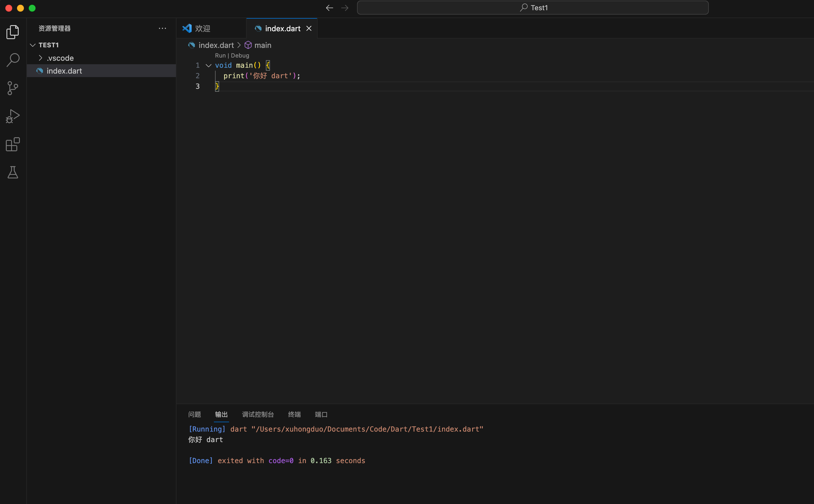814x504 pixels.
Task: Click line number 2 in gutter
Action: pos(198,76)
